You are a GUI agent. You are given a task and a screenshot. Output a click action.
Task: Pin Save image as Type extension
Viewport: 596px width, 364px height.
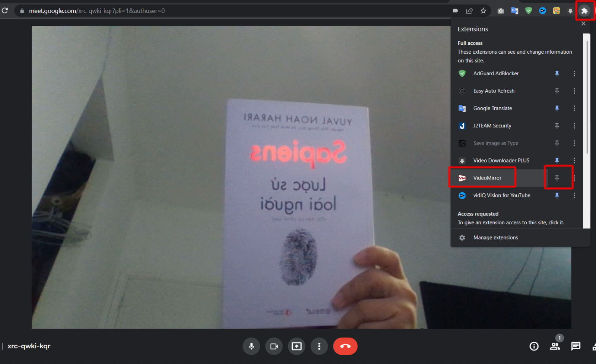(x=557, y=143)
